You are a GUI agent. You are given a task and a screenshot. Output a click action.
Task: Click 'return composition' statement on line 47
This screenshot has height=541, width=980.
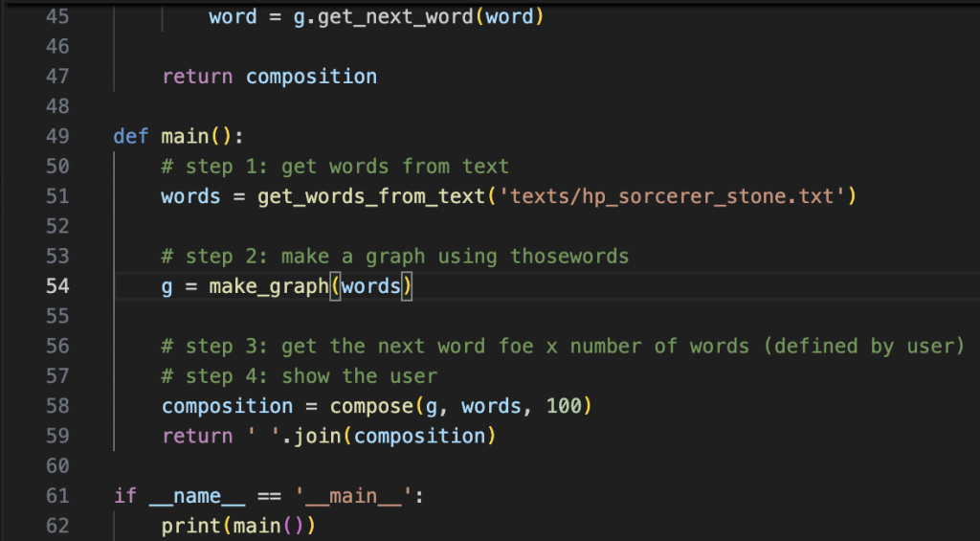click(269, 77)
